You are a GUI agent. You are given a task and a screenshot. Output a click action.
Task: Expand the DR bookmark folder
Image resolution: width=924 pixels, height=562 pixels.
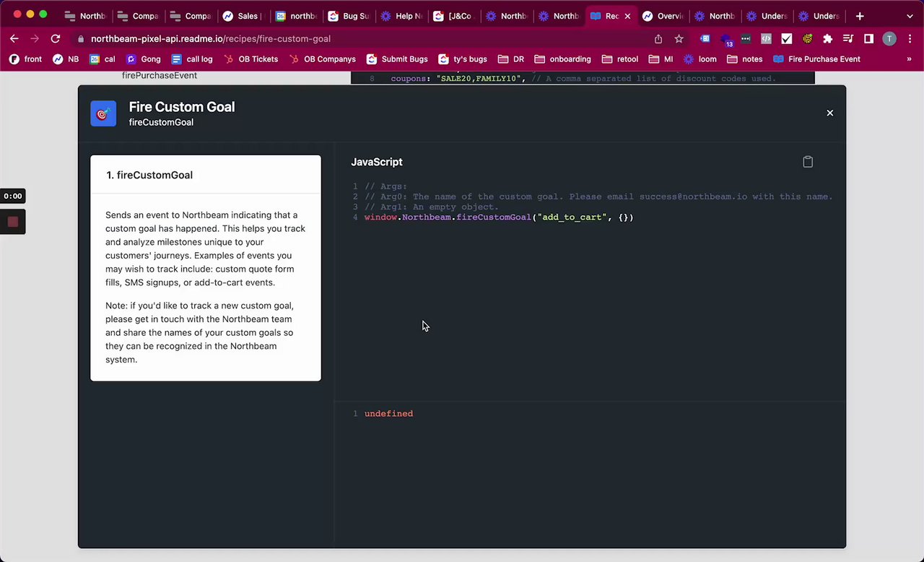pyautogui.click(x=511, y=59)
